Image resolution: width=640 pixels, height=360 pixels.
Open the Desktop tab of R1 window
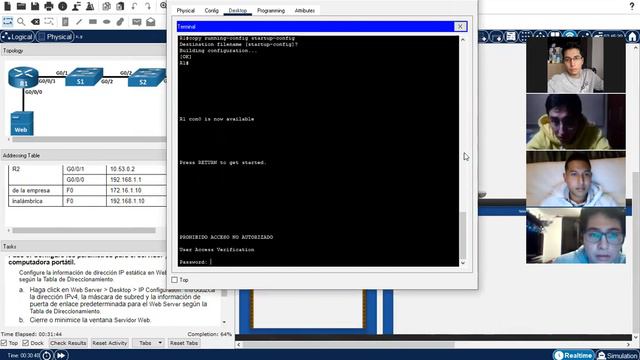coord(238,11)
